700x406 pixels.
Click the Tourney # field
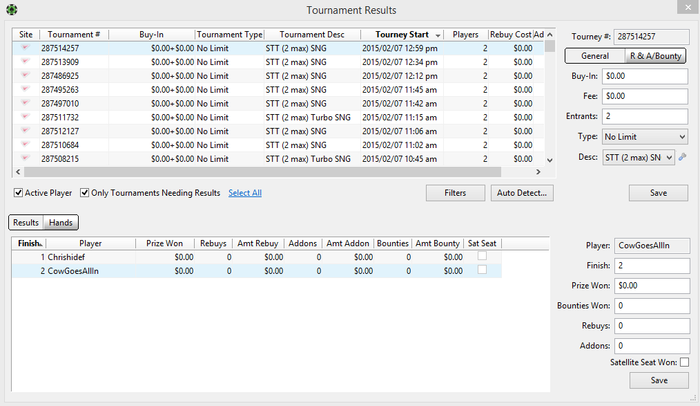651,37
